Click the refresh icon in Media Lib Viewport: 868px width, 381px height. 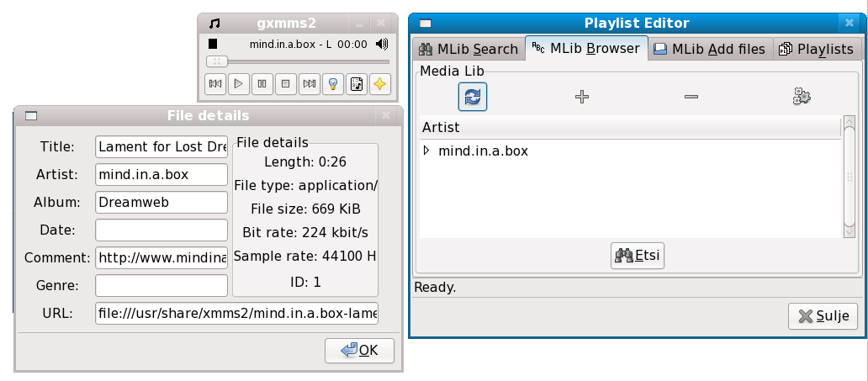[473, 97]
